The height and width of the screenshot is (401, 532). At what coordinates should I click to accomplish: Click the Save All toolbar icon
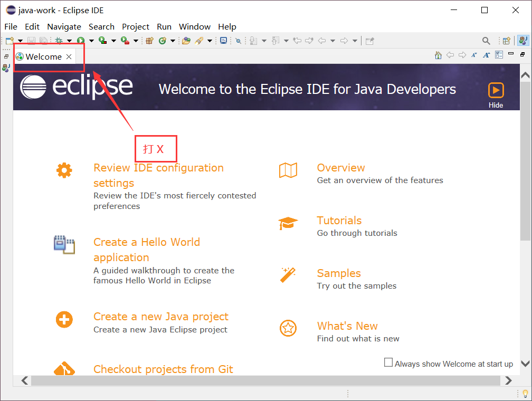[x=43, y=41]
